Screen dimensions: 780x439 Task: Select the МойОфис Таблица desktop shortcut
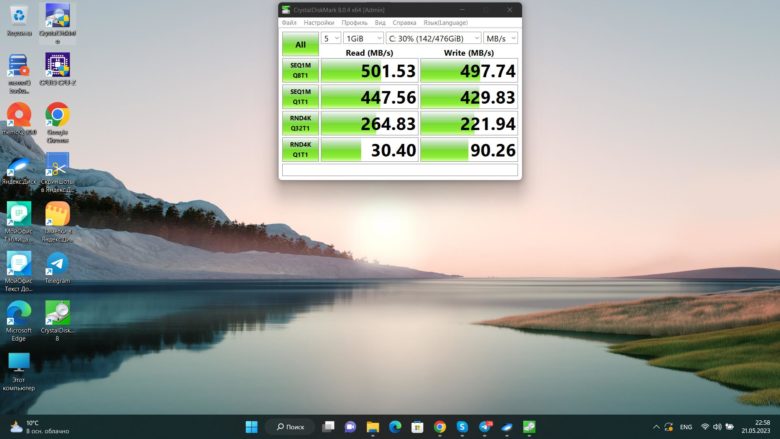pyautogui.click(x=19, y=221)
